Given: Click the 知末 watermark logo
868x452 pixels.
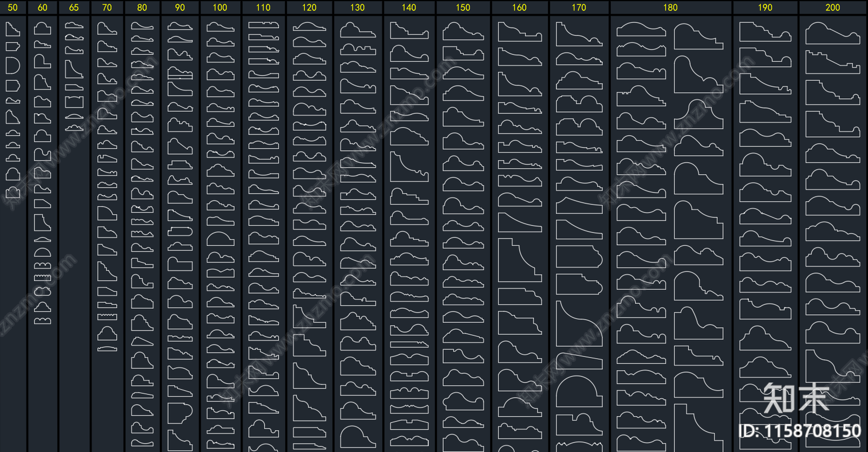Looking at the screenshot, I should click(796, 399).
